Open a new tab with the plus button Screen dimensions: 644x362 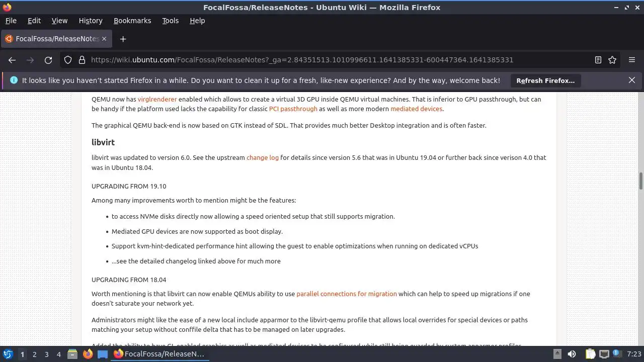(x=123, y=39)
